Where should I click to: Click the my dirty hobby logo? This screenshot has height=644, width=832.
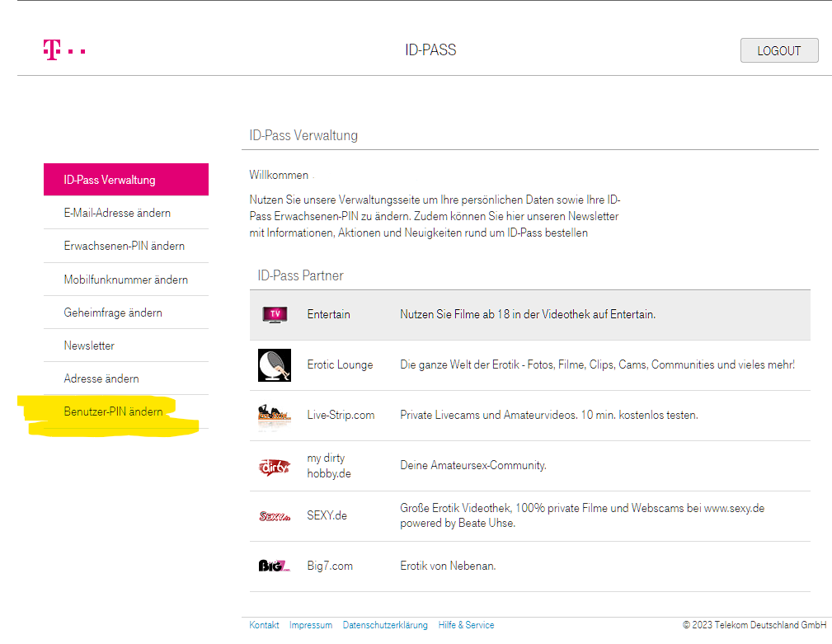pos(275,466)
